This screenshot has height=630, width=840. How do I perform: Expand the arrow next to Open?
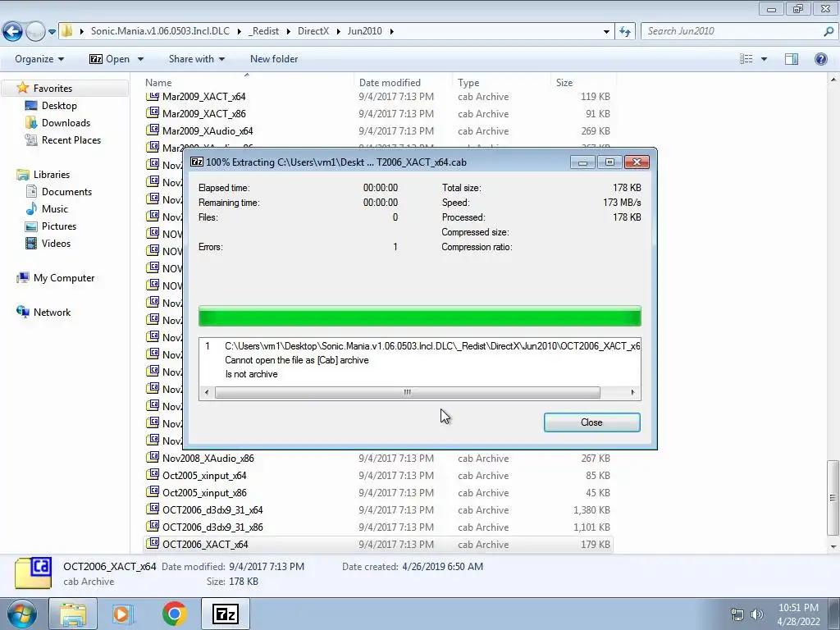[x=140, y=59]
